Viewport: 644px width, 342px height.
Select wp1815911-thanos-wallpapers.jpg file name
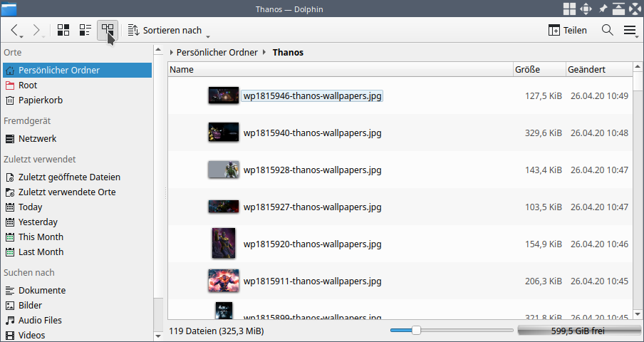[x=312, y=281]
